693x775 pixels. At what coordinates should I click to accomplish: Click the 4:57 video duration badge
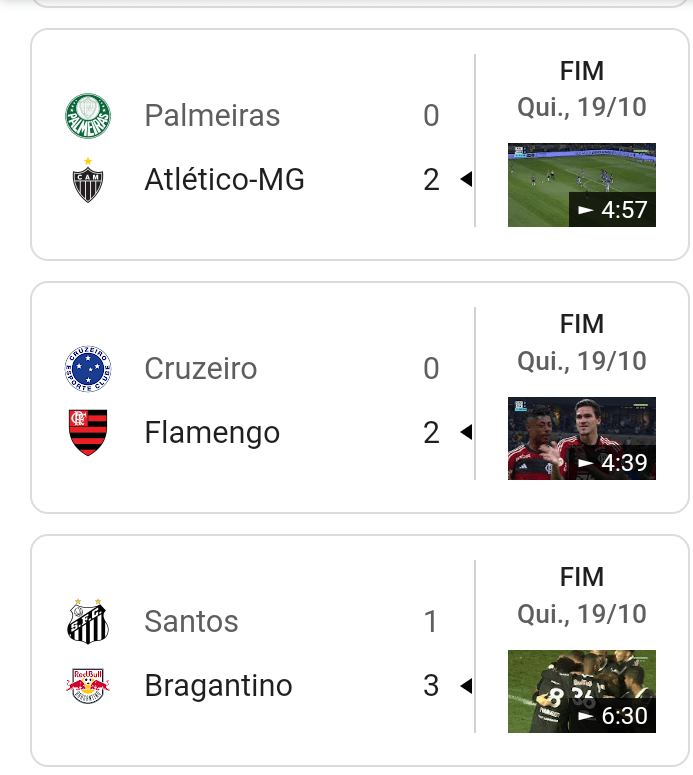[x=613, y=210]
